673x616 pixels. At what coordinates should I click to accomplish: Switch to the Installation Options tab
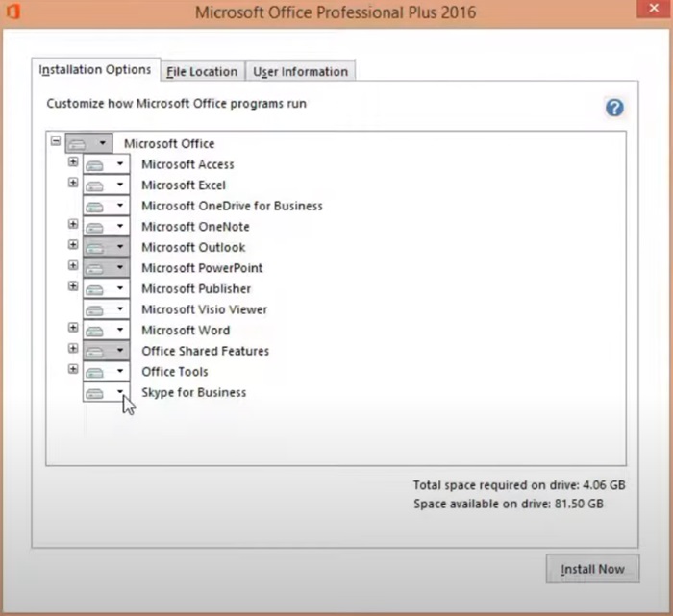click(95, 69)
